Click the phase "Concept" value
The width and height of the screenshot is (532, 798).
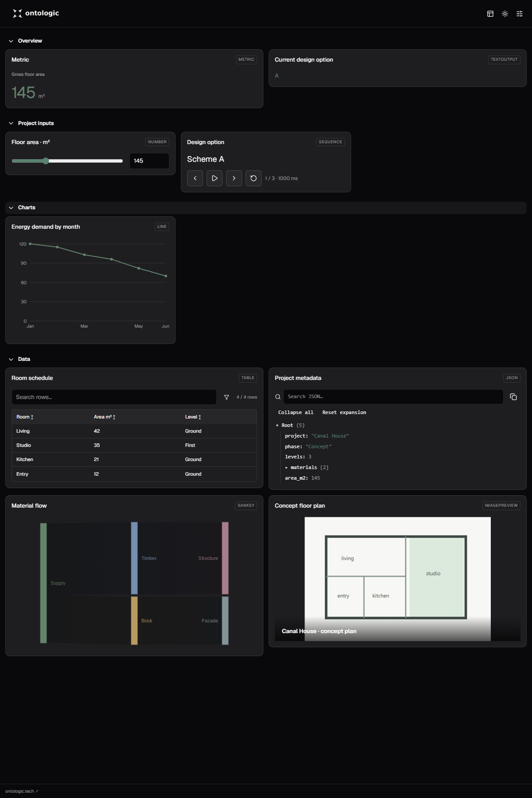click(x=318, y=447)
